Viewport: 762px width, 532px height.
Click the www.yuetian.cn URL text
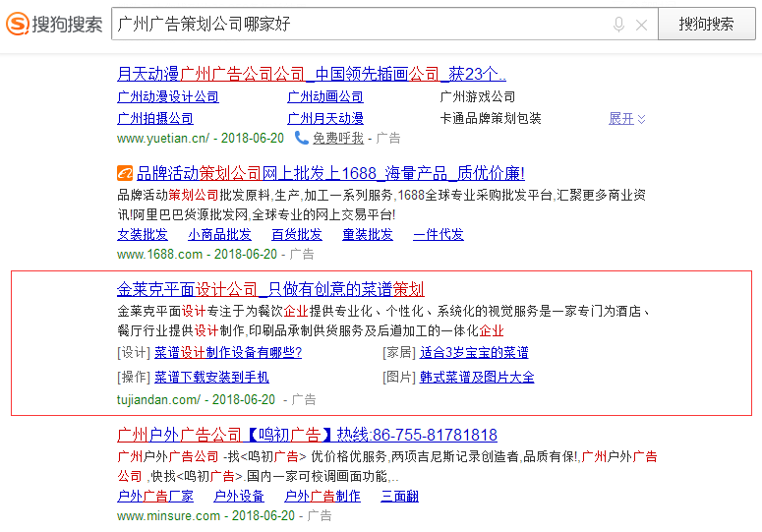click(x=163, y=138)
